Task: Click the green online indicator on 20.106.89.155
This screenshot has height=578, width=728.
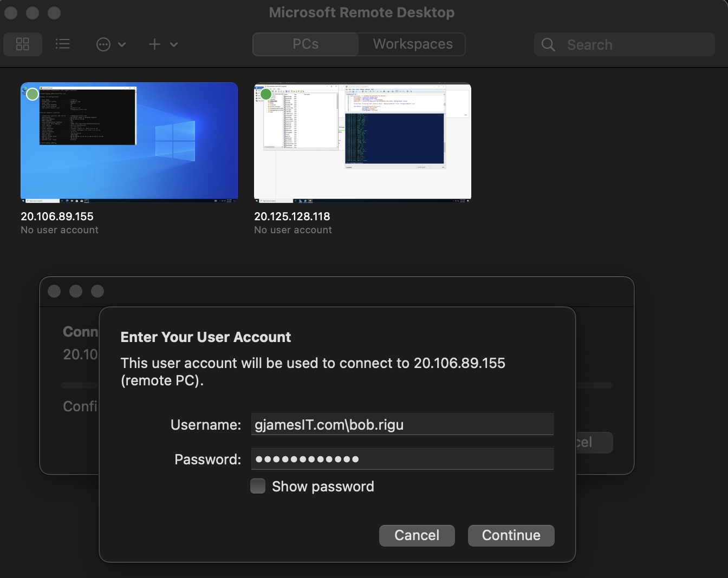Action: [32, 94]
